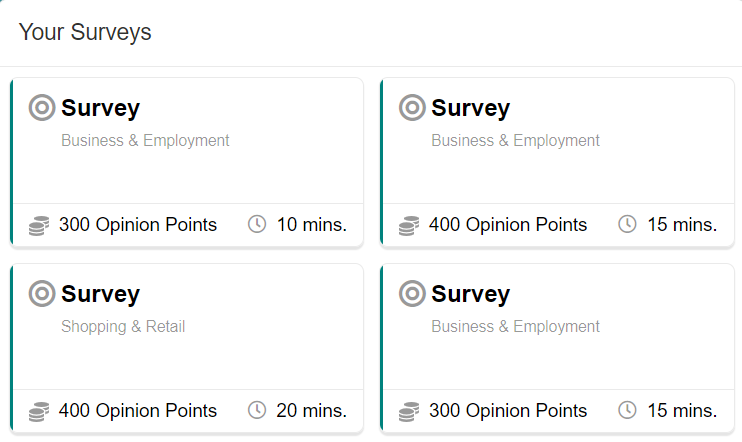Open the 400 Opinion Points 15 mins. survey card
Image resolution: width=742 pixels, height=442 pixels.
coord(557,162)
